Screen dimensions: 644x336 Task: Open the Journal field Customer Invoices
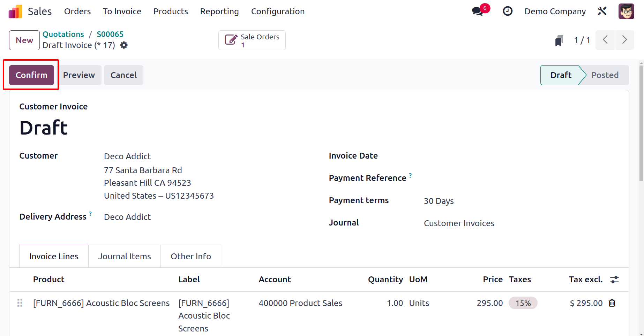pos(459,223)
